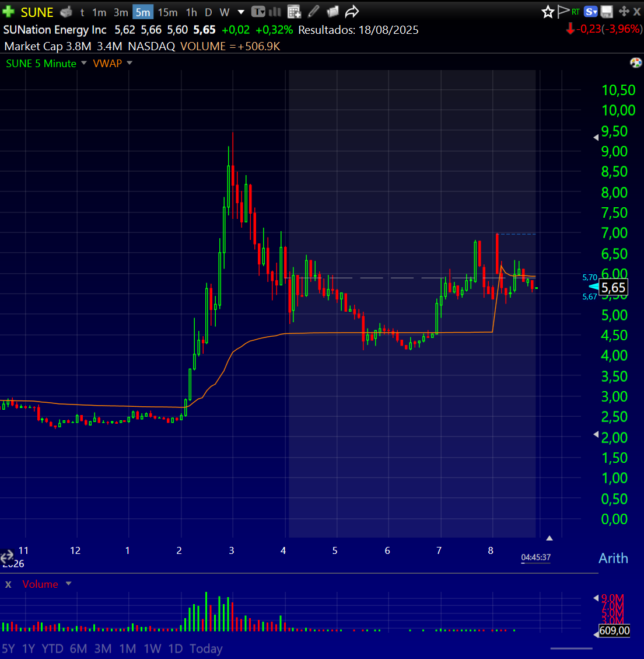Toggle the Arith scale mode
644x659 pixels.
click(x=613, y=558)
